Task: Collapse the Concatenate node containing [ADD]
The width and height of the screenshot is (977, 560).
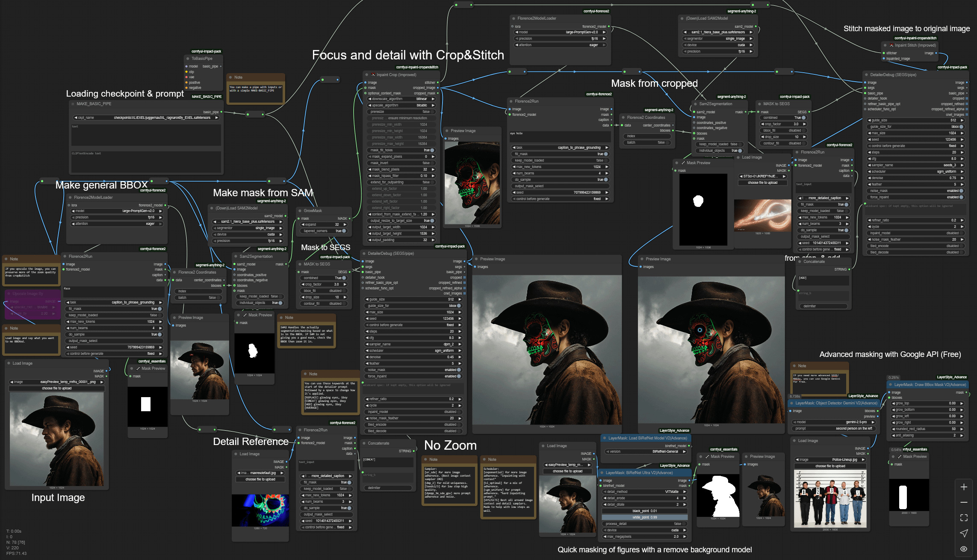Action: click(x=799, y=262)
